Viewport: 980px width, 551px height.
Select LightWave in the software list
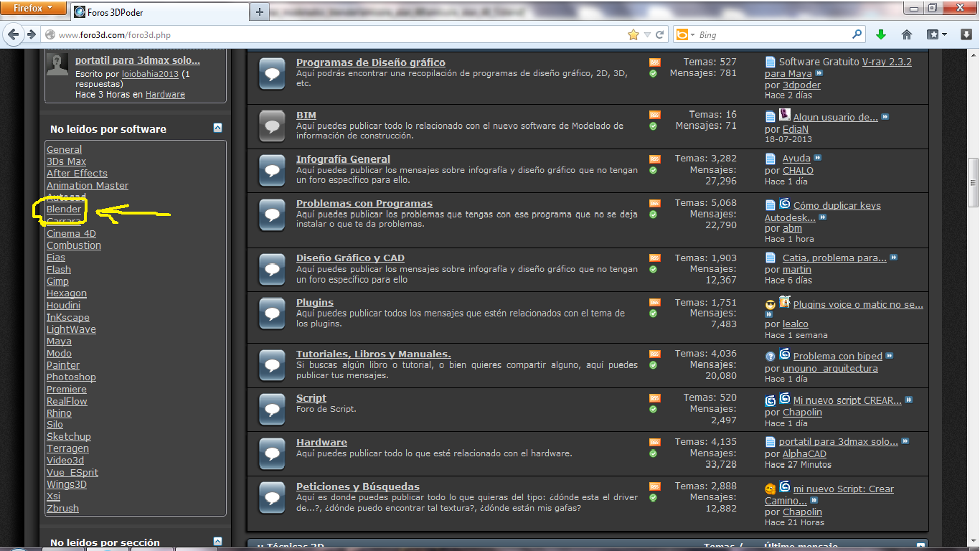71,330
